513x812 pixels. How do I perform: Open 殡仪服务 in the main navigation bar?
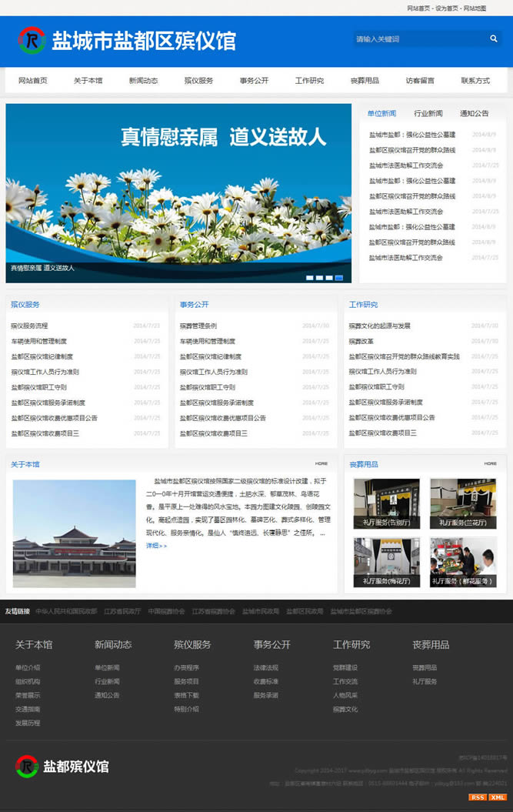tap(198, 80)
